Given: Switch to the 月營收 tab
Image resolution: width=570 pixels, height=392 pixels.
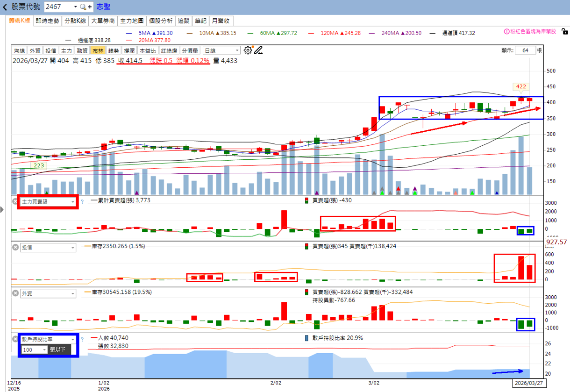Looking at the screenshot, I should pyautogui.click(x=221, y=21).
